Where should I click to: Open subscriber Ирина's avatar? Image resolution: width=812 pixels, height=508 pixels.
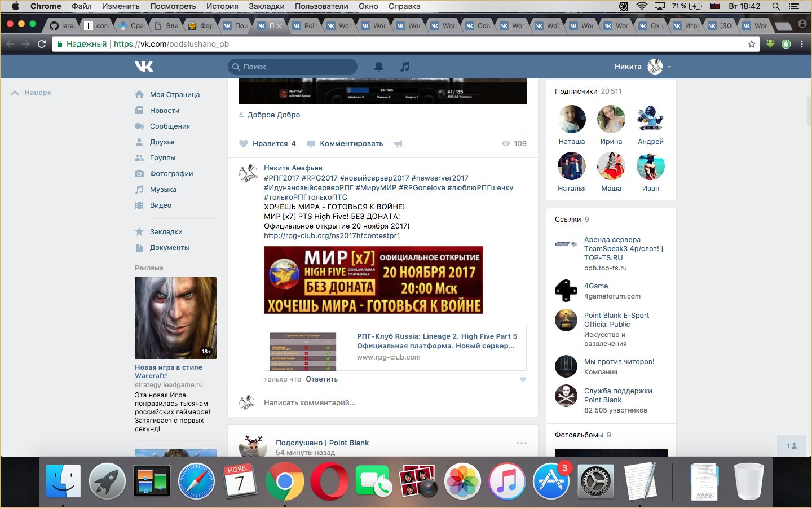611,119
